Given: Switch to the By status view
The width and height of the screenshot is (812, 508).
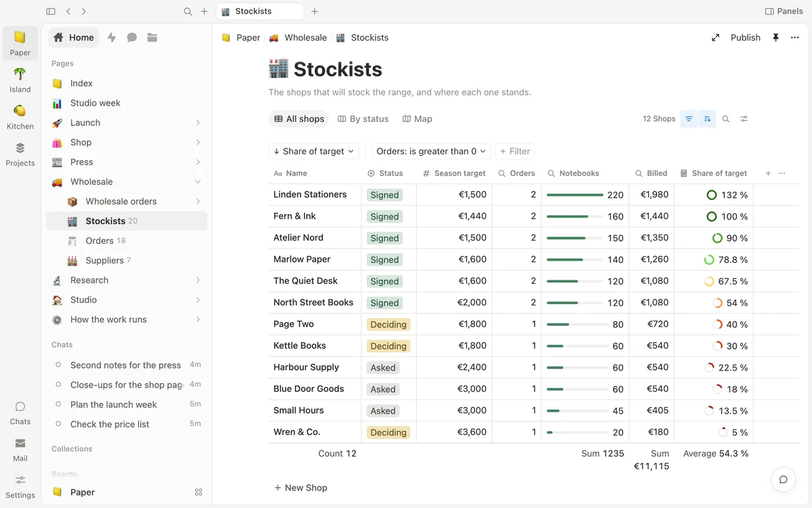Looking at the screenshot, I should point(363,119).
